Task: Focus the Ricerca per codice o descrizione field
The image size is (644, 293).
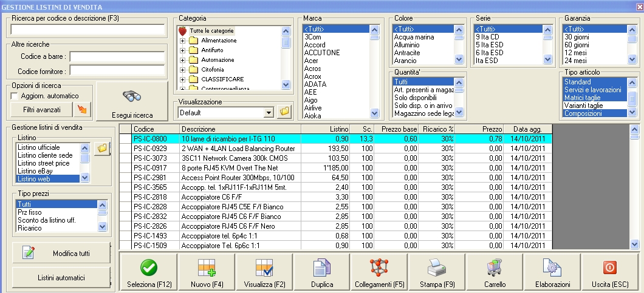Action: (x=87, y=30)
